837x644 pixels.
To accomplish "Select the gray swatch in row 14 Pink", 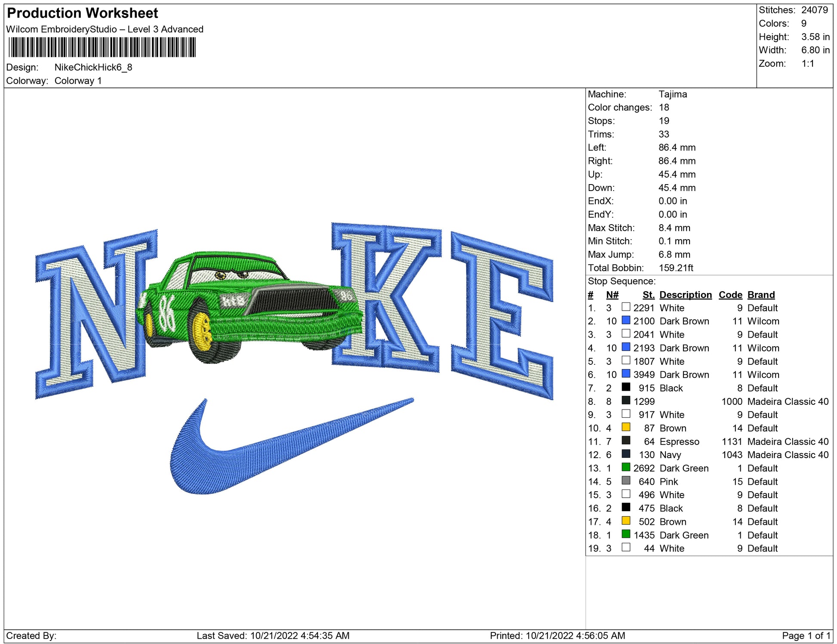I will [x=626, y=481].
